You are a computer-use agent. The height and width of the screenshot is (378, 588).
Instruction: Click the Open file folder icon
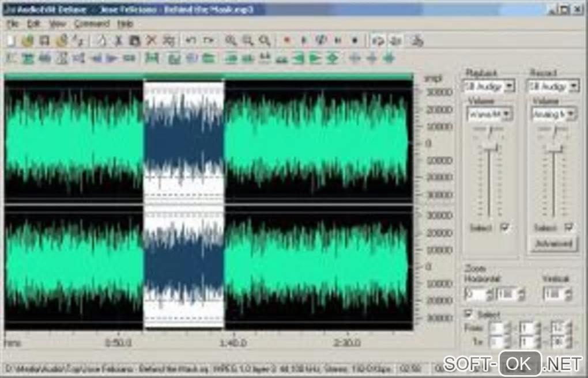(27, 40)
